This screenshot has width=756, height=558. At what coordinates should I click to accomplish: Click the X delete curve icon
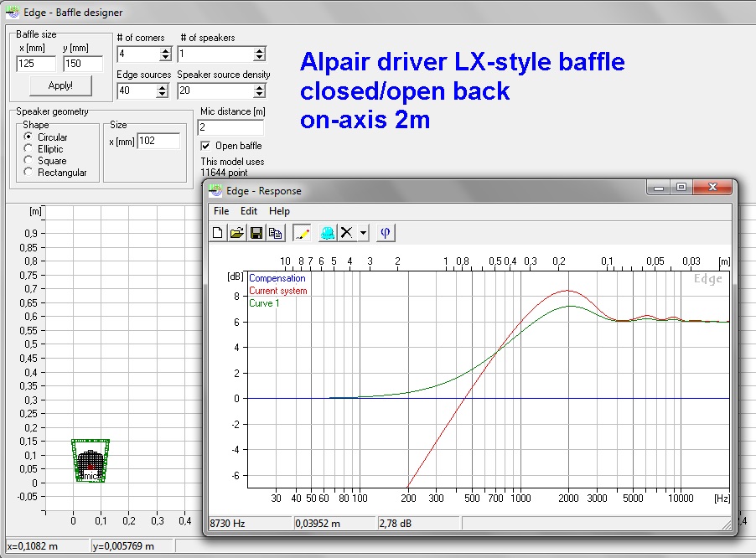(x=346, y=233)
